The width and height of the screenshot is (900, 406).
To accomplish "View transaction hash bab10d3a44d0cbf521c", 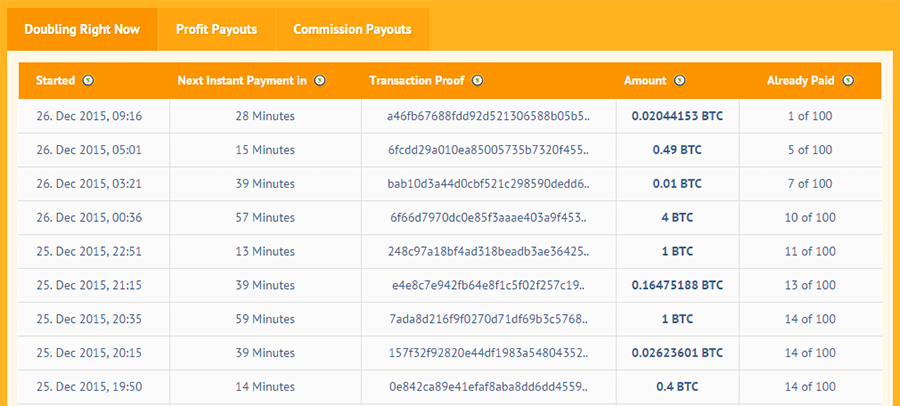I will tap(488, 184).
